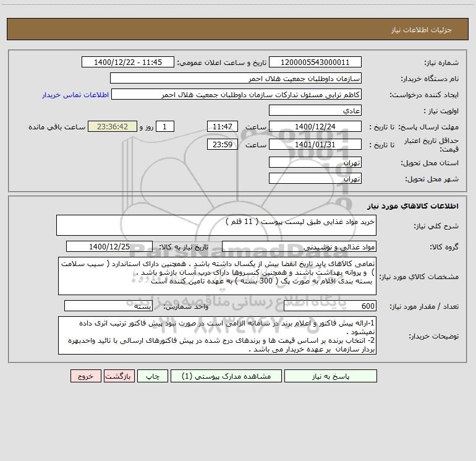This screenshot has width=476, height=461.
Task: Click the request creator field کاظم ترابی
Action: 236,94
